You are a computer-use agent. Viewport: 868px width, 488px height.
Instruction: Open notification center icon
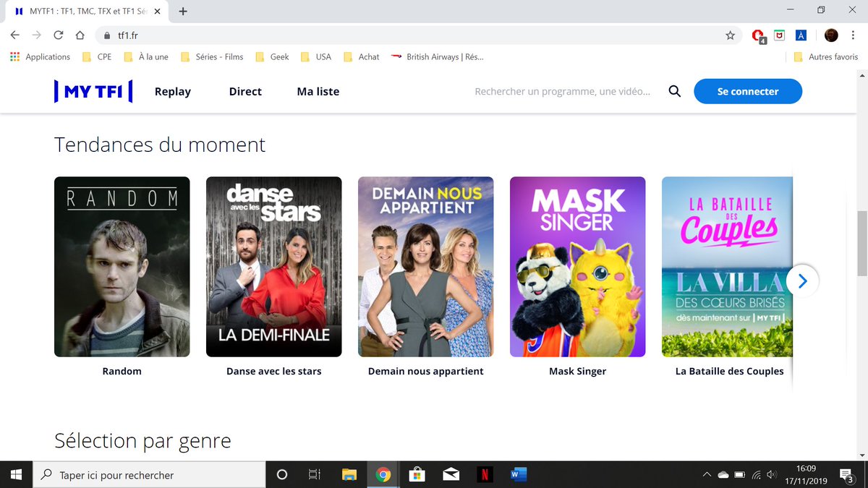[846, 474]
